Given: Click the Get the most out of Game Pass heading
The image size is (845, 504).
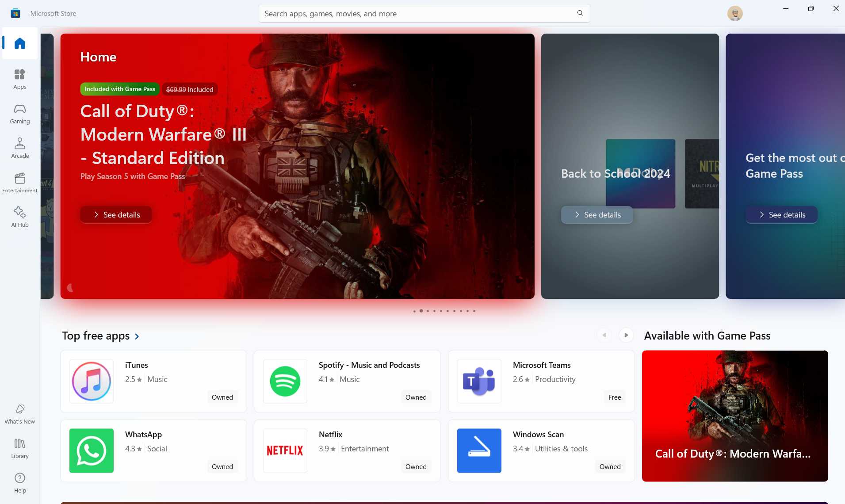Looking at the screenshot, I should coord(795,166).
